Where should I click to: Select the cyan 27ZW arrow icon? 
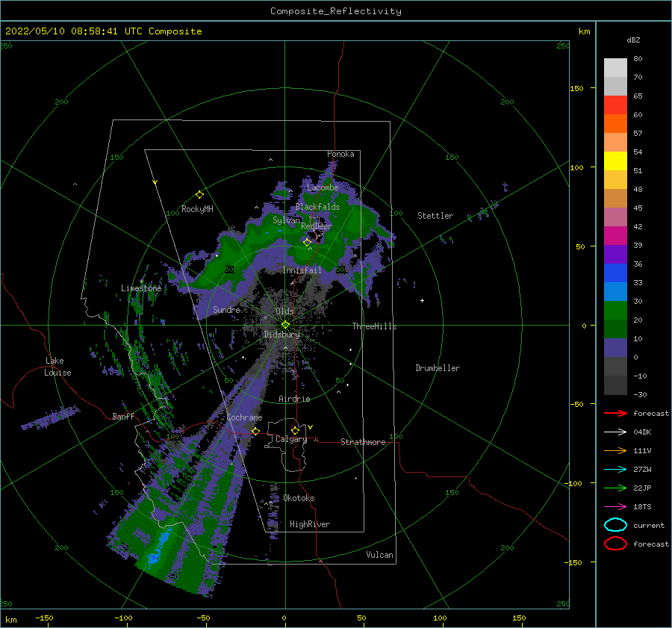pos(615,470)
